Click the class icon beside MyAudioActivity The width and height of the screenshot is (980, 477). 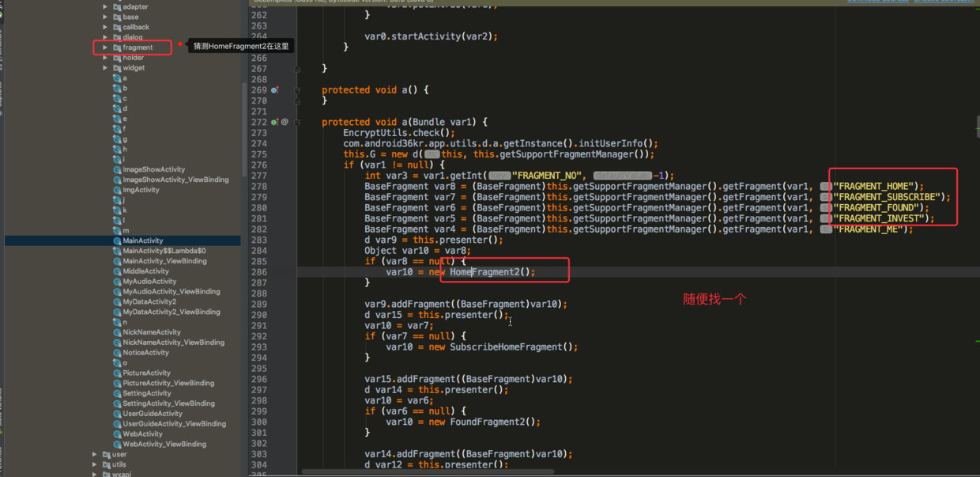(x=117, y=282)
